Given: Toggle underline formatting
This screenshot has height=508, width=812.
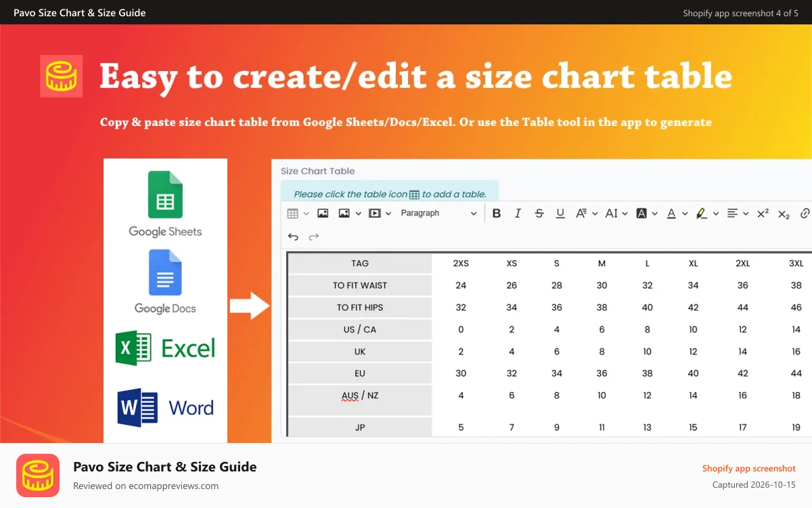Looking at the screenshot, I should tap(560, 213).
